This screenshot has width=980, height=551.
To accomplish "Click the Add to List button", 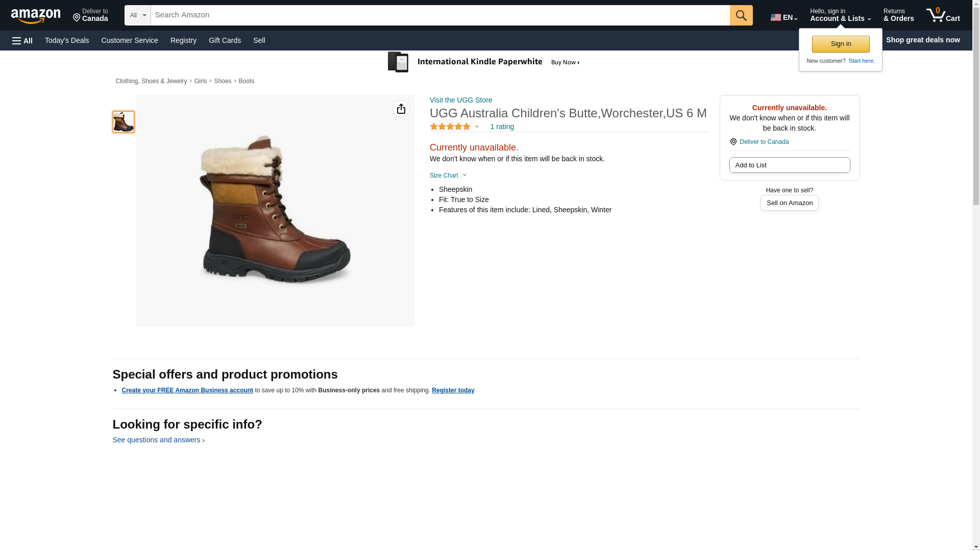I will (x=789, y=165).
